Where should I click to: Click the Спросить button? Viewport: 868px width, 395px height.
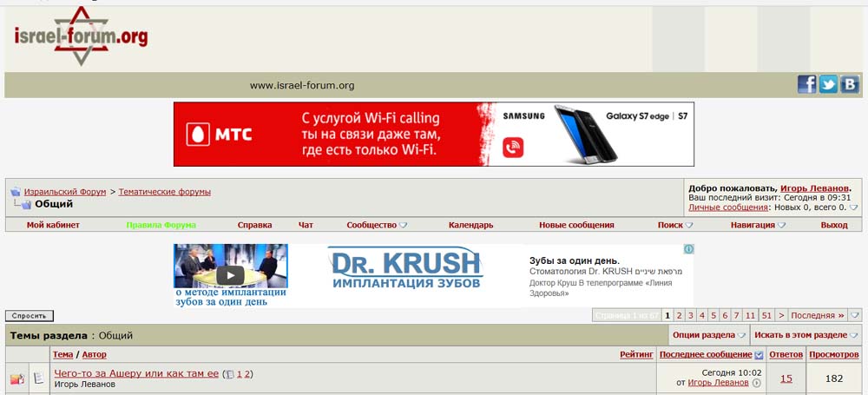[x=30, y=316]
